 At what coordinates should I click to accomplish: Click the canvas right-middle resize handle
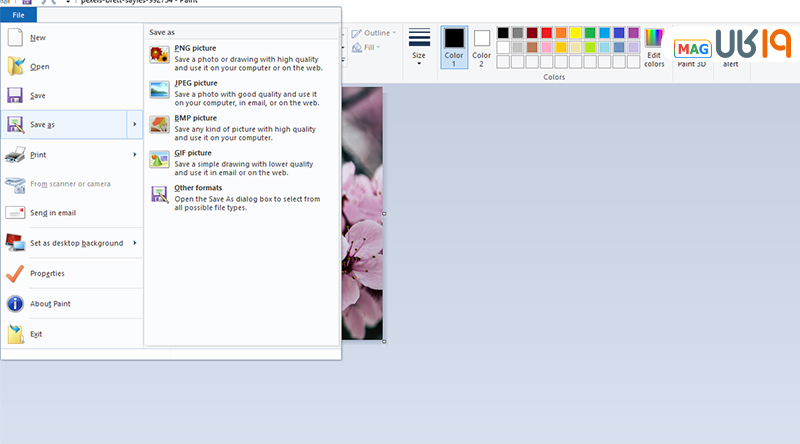point(384,214)
